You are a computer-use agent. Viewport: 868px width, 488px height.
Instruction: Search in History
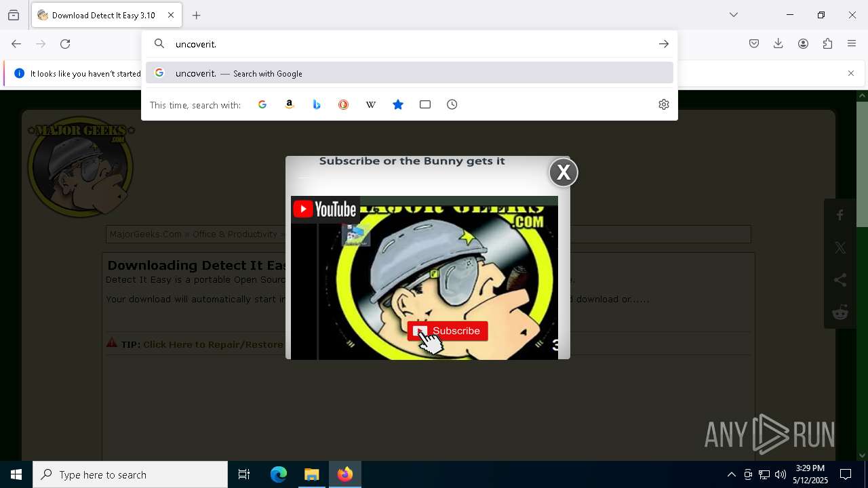tap(452, 104)
